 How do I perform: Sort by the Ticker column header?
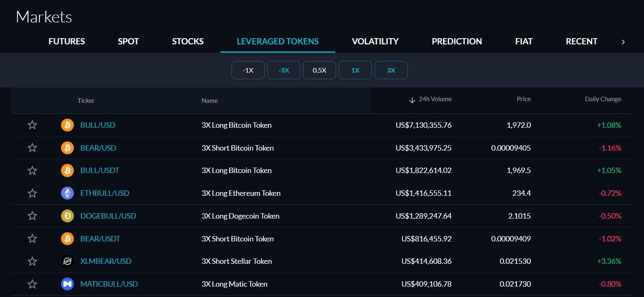pyautogui.click(x=86, y=100)
